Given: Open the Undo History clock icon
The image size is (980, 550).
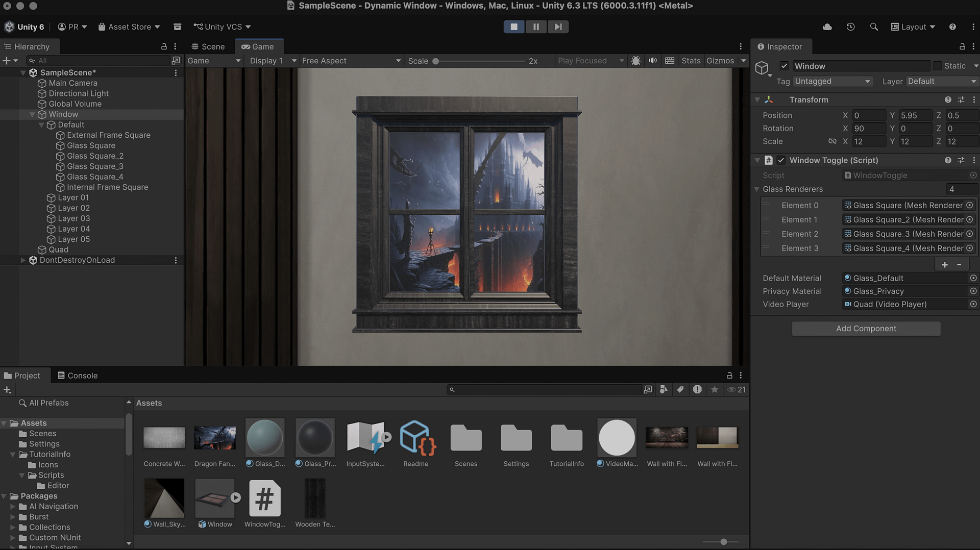Looking at the screenshot, I should click(850, 27).
